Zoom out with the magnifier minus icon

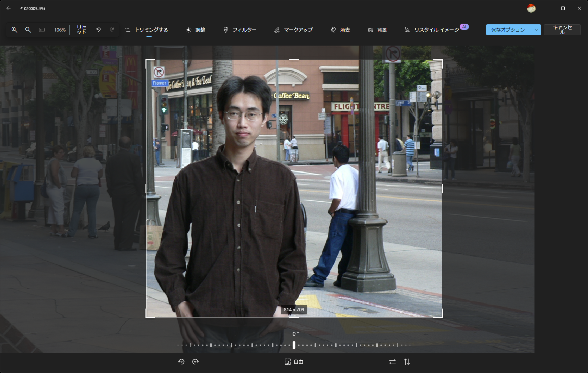(28, 30)
